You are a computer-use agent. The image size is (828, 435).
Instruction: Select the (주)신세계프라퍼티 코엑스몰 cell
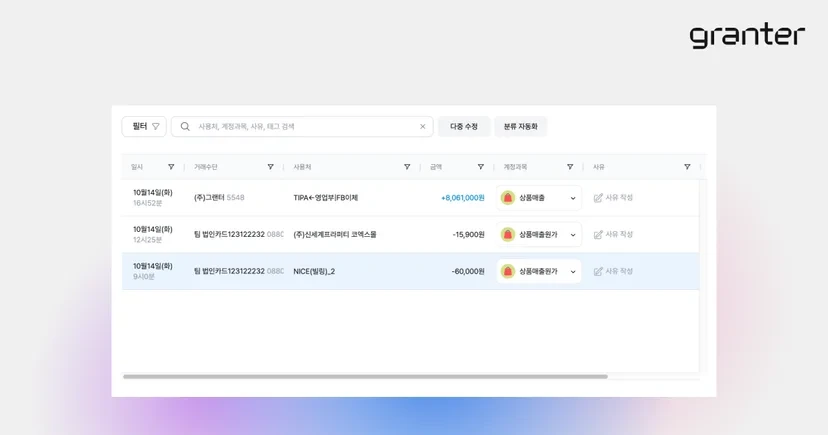tap(335, 234)
